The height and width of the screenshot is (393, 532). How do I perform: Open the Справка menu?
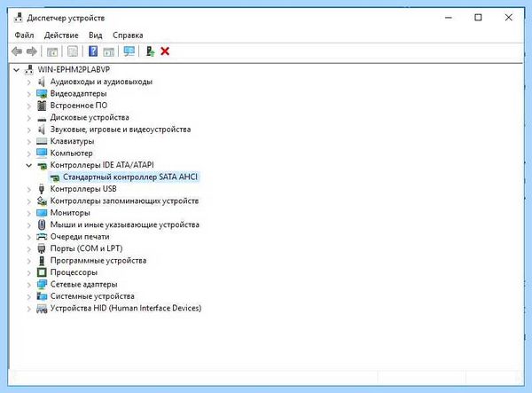pos(128,35)
